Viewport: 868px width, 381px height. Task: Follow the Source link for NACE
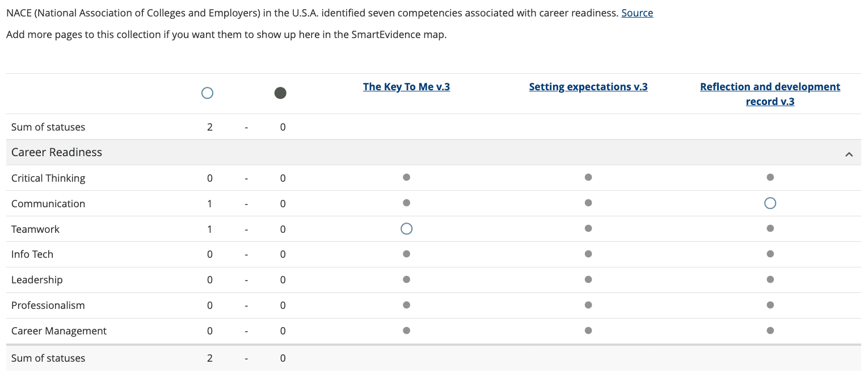click(x=637, y=12)
